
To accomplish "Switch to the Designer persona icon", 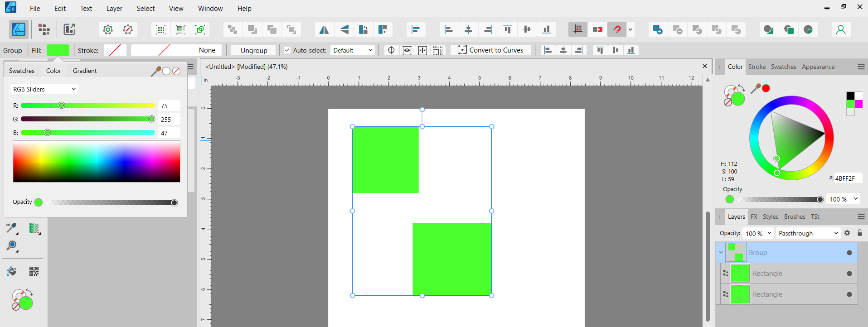I will click(19, 29).
